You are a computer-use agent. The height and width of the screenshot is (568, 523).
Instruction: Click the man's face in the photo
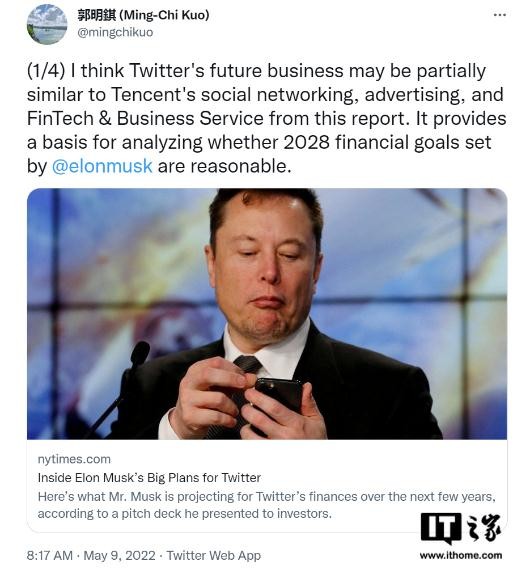coord(266,263)
